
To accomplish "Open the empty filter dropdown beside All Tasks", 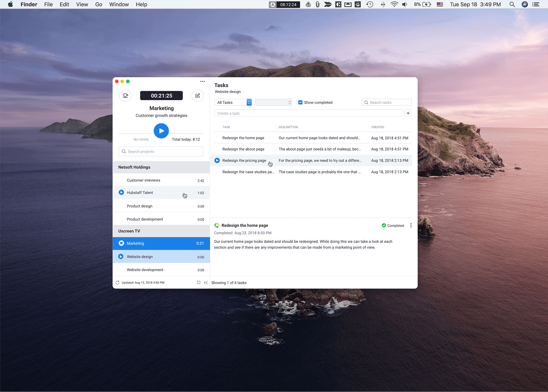I will point(273,102).
